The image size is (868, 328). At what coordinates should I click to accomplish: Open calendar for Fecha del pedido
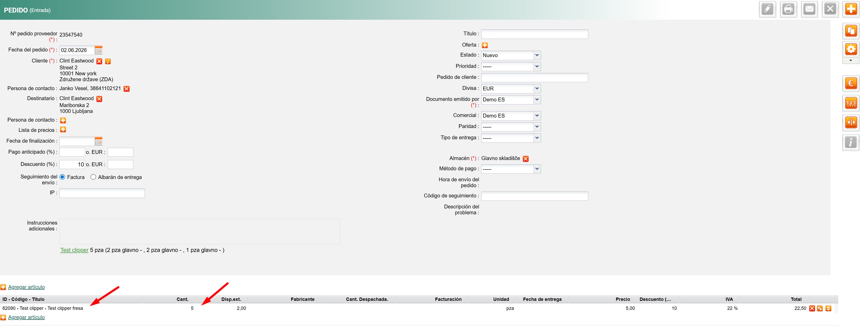[x=99, y=51]
